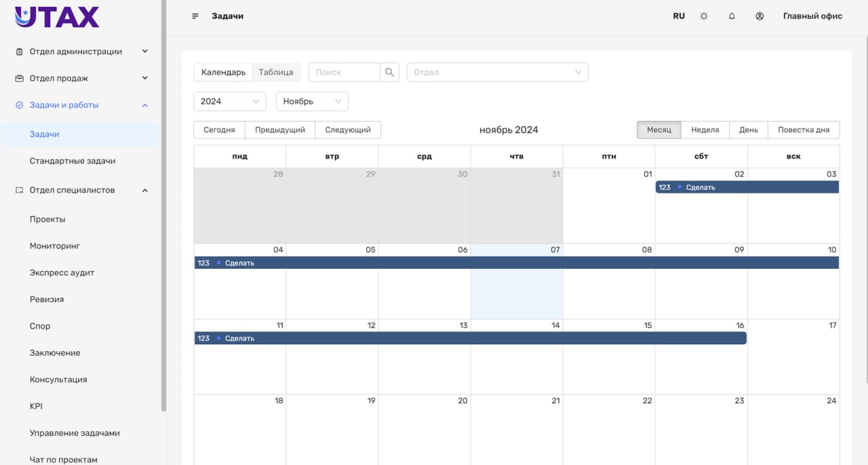Select date 24 in calendar

(831, 401)
